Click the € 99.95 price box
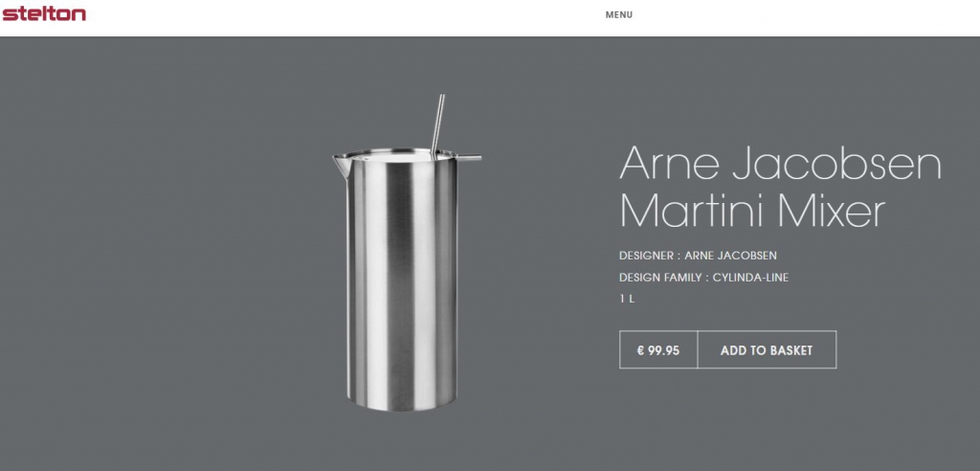 (658, 350)
